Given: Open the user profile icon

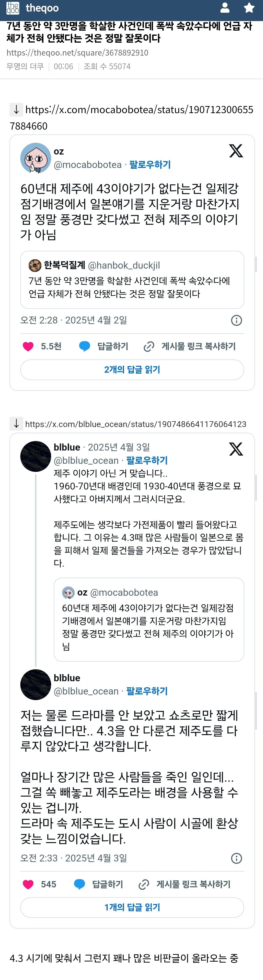Looking at the screenshot, I should point(225,8).
